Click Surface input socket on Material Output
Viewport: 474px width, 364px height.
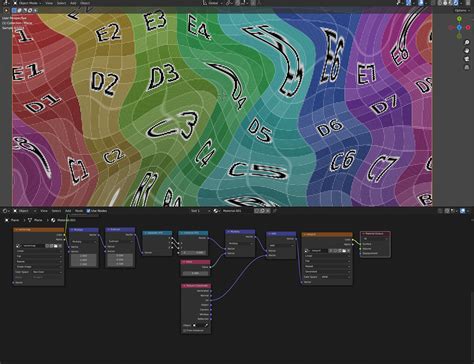[361, 244]
